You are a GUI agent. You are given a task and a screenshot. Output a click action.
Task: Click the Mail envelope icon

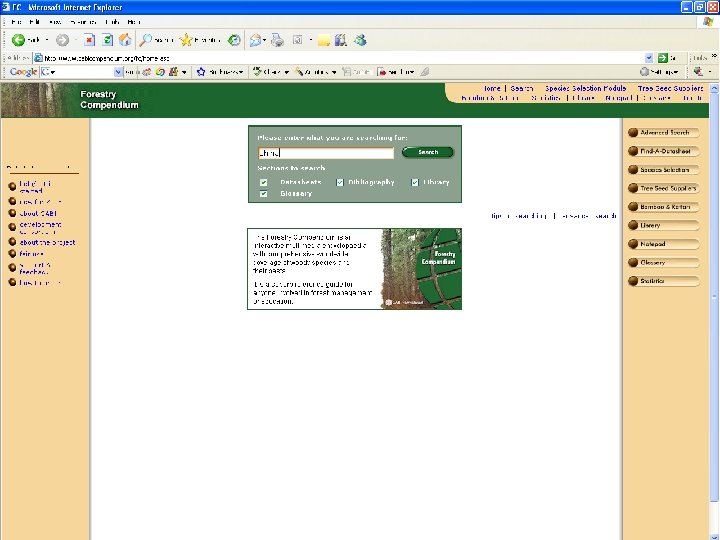(255, 40)
